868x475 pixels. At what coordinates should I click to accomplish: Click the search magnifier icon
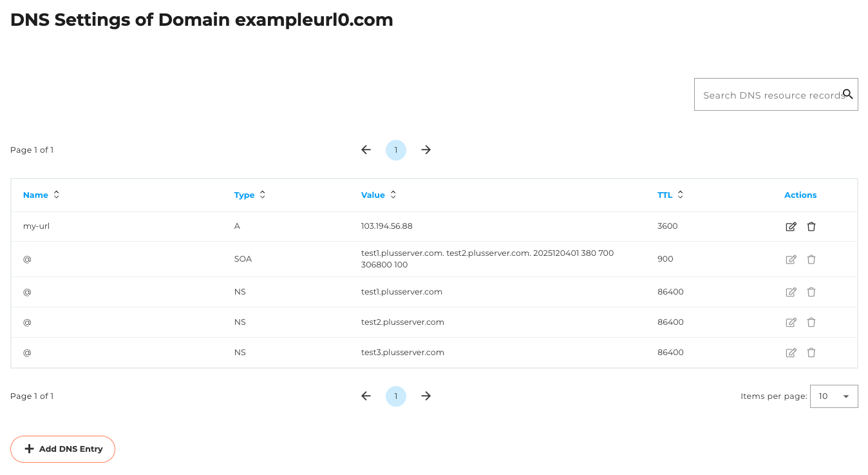coord(848,94)
